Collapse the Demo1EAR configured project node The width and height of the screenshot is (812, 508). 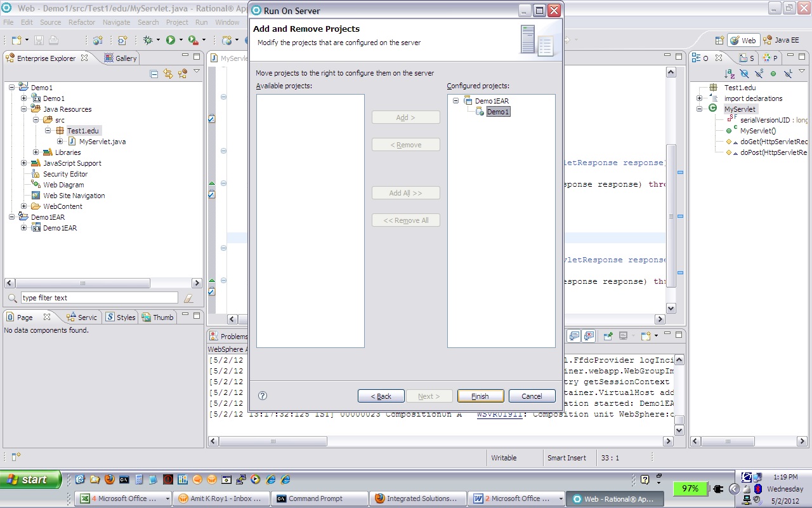pos(455,101)
